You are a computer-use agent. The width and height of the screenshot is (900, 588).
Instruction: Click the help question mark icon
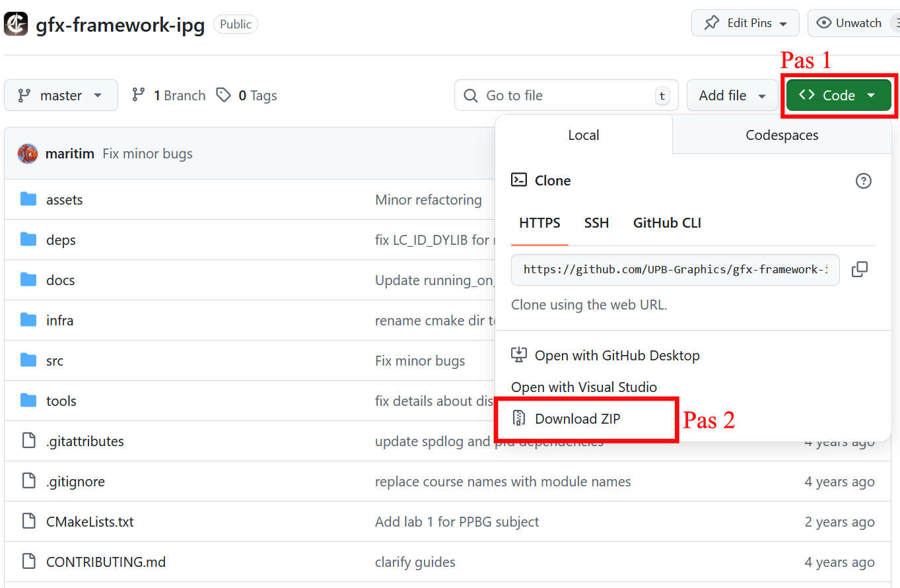[863, 181]
